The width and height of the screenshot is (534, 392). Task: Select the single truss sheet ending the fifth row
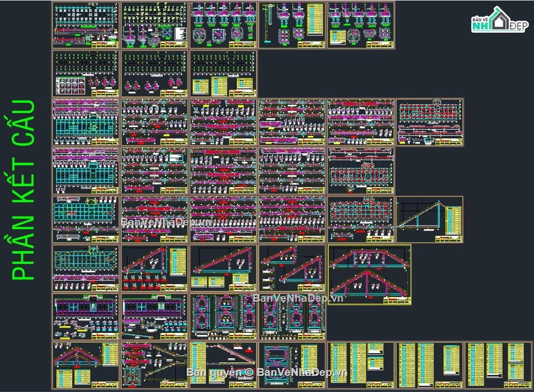pos(430,219)
